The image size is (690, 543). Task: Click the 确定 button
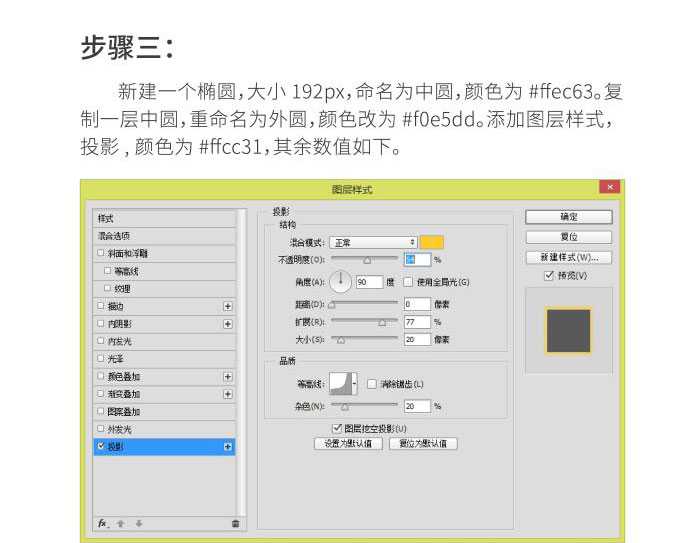(x=569, y=216)
